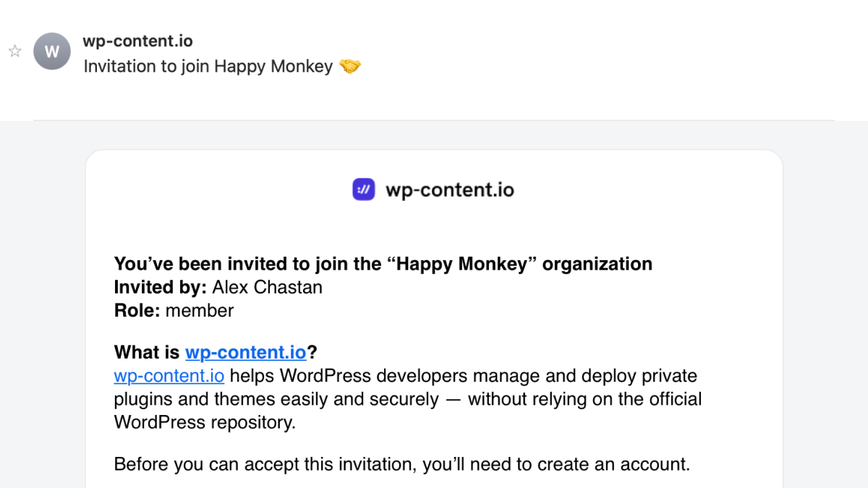Viewport: 868px width, 488px height.
Task: Click the 'Before you can accept this invitation' sentence
Action: pyautogui.click(x=402, y=464)
